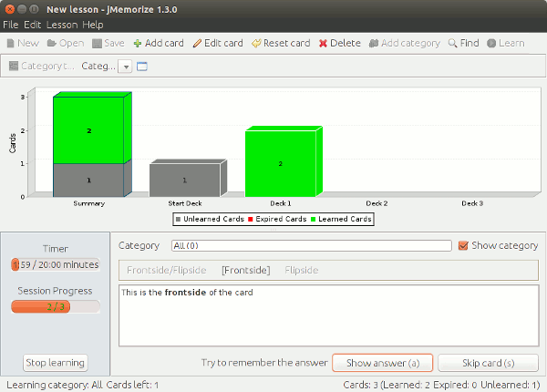
Task: Click the Reset card icon
Action: [256, 43]
